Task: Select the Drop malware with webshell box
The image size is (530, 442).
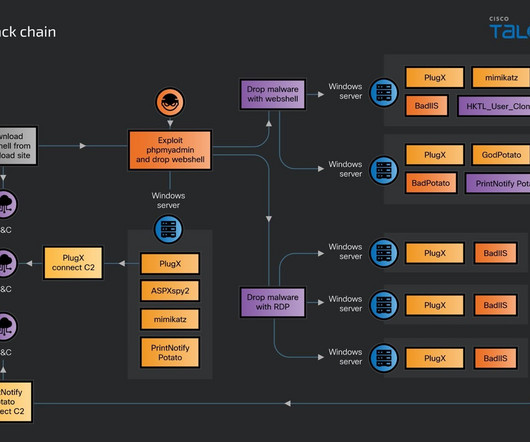Action: pyautogui.click(x=272, y=94)
